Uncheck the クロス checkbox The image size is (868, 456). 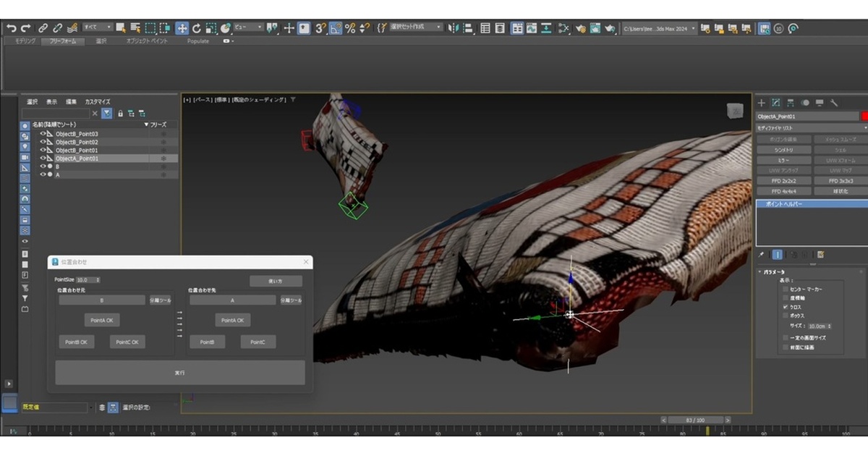coord(786,307)
